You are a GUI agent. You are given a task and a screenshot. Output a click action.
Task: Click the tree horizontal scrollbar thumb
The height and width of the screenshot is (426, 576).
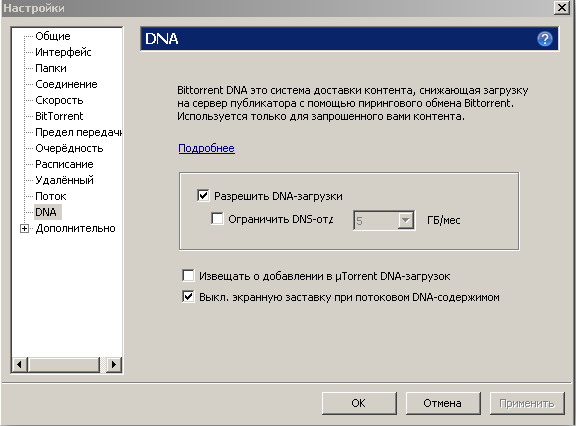pos(64,365)
